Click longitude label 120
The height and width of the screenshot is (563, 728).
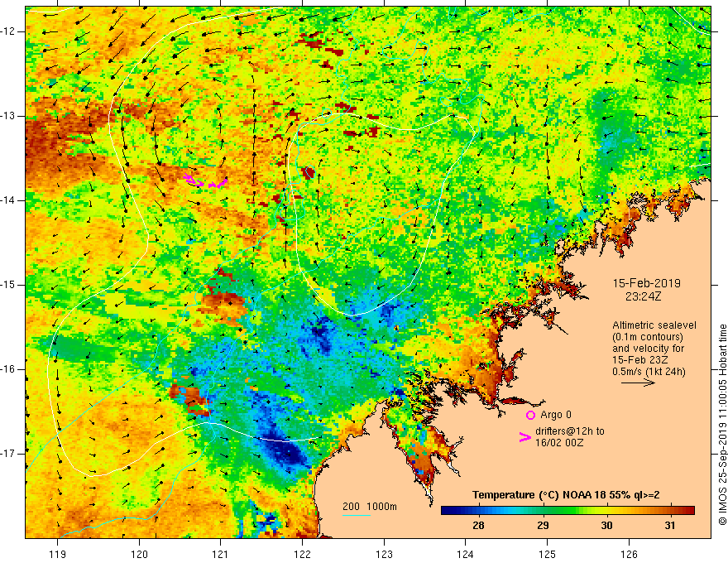[x=139, y=554]
